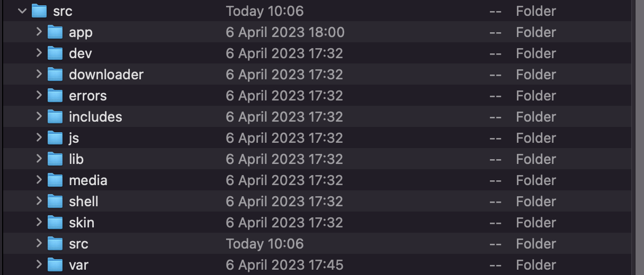Select the shell folder name
Image resolution: width=644 pixels, height=275 pixels.
tap(84, 201)
